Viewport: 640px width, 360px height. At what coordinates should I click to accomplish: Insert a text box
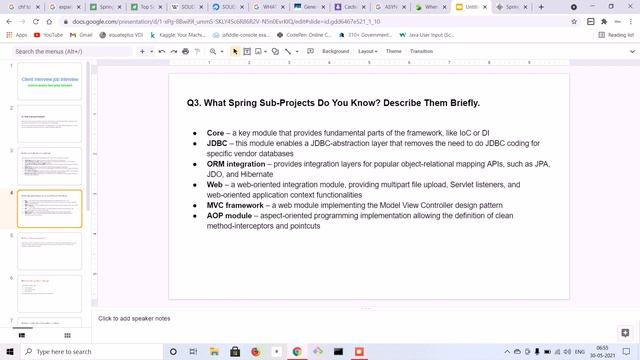click(x=247, y=51)
